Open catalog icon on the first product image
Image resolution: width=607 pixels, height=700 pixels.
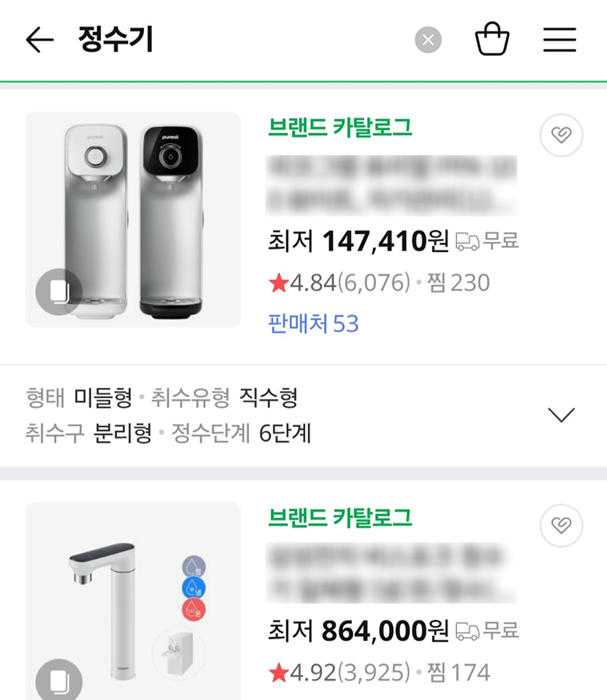coord(58,292)
